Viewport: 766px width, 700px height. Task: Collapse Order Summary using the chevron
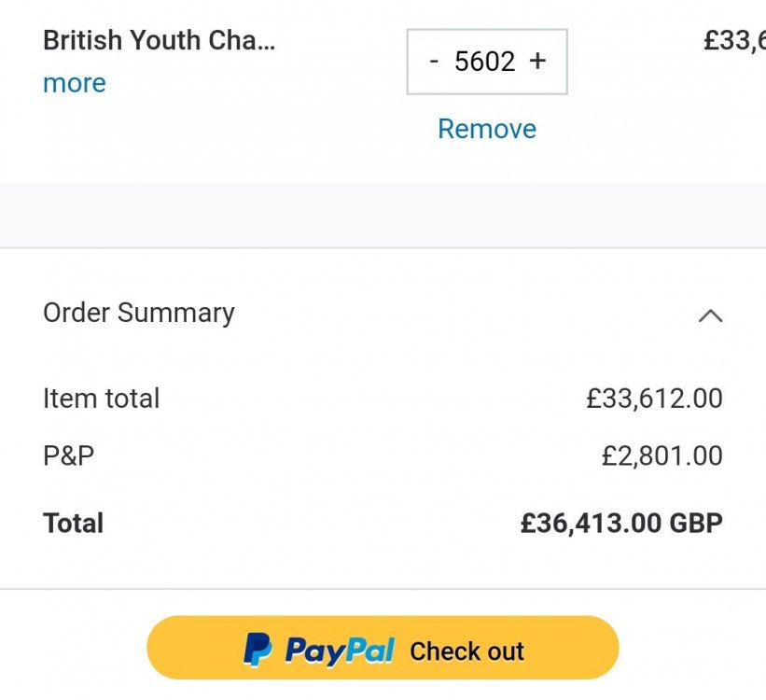tap(710, 315)
